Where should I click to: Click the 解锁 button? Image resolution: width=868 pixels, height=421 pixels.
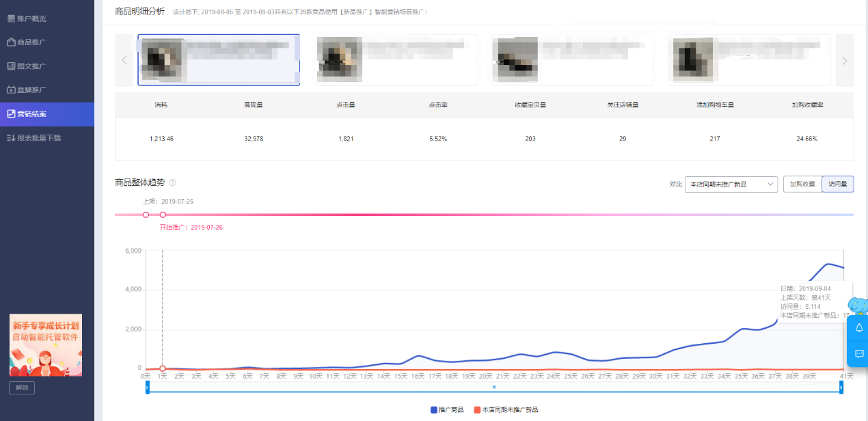click(x=22, y=388)
